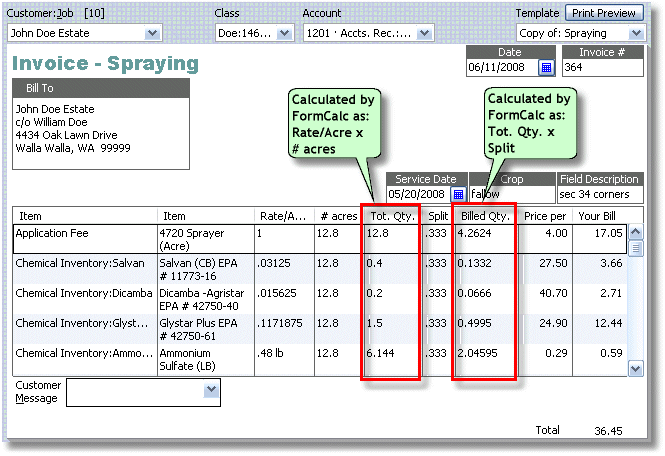Open the invoice Date calendar picker
The image size is (665, 456).
pyautogui.click(x=546, y=67)
